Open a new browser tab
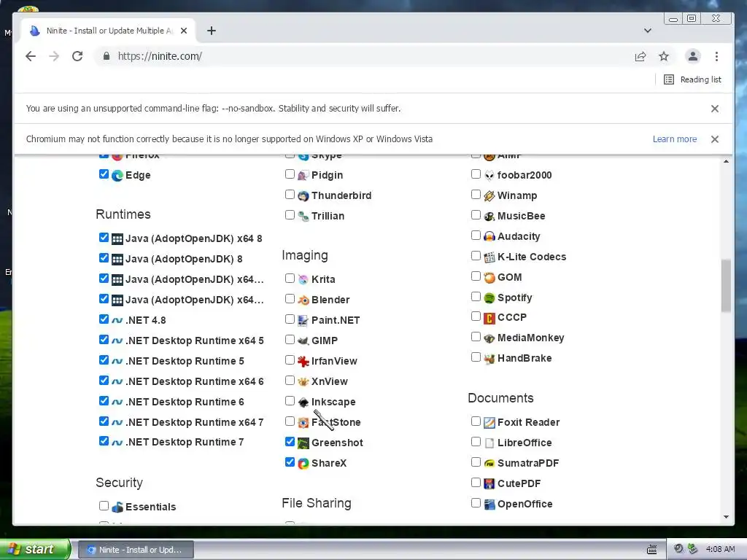 coord(212,31)
